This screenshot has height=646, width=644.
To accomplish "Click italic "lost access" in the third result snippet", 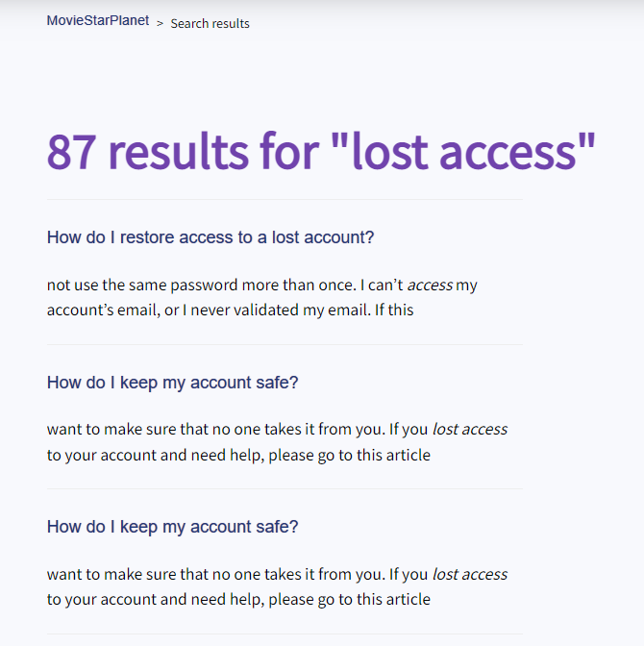I will 470,574.
